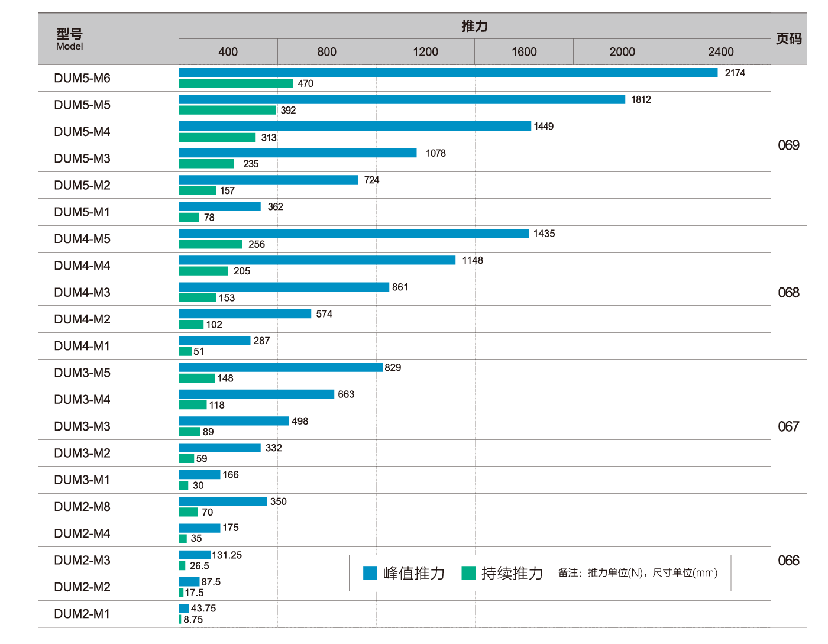The height and width of the screenshot is (644, 828).
Task: Select the DUM4-M1 model label
Action: (x=82, y=346)
